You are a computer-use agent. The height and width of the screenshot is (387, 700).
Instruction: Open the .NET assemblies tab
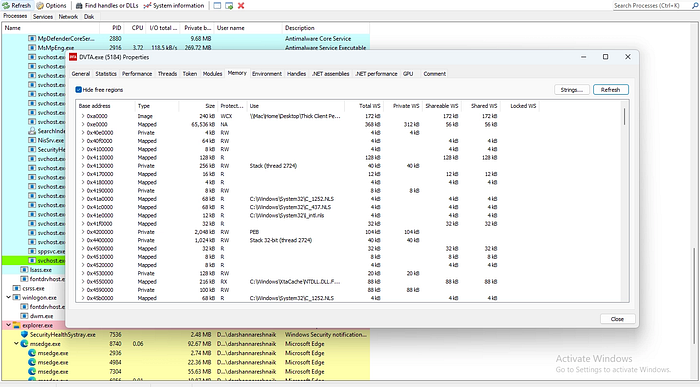[x=330, y=74]
